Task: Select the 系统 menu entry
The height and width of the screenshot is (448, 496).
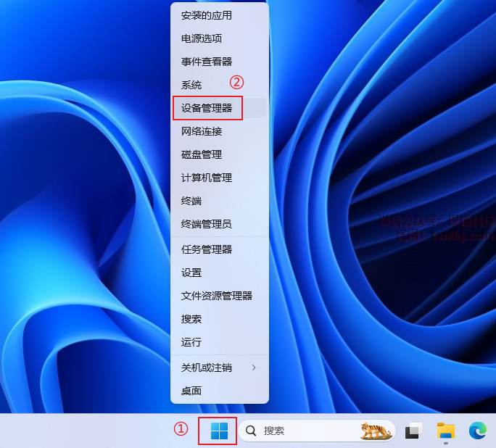Action: point(220,85)
